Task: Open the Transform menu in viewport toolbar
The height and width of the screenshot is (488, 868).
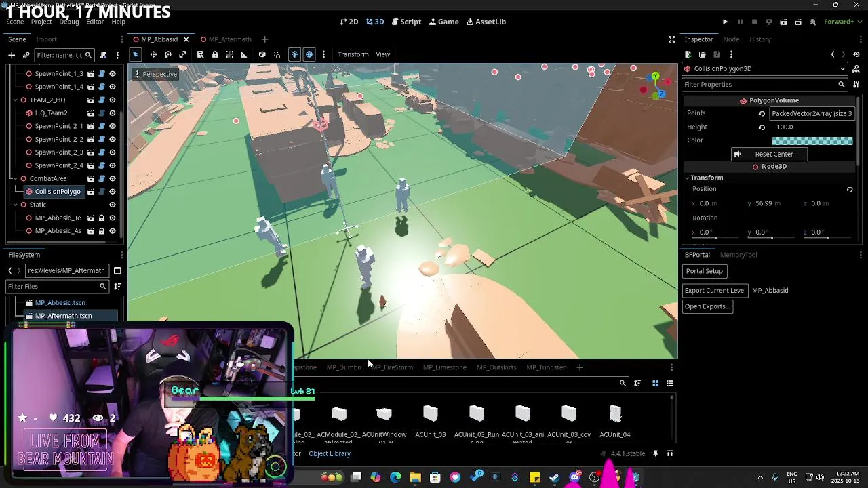Action: pyautogui.click(x=353, y=54)
